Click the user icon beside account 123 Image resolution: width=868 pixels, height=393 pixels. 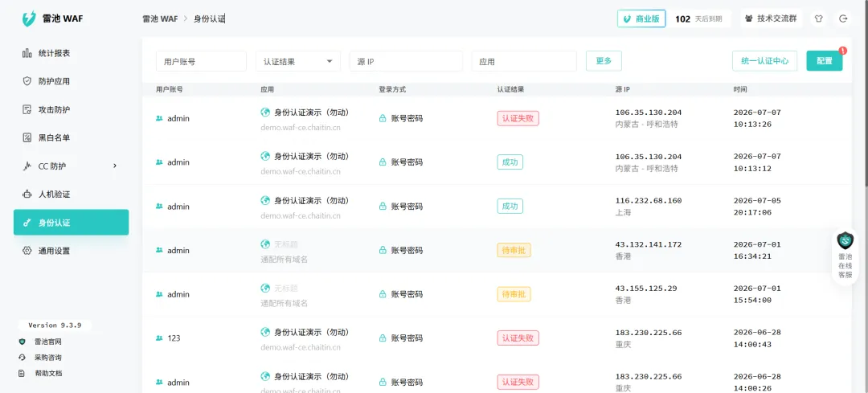(159, 338)
